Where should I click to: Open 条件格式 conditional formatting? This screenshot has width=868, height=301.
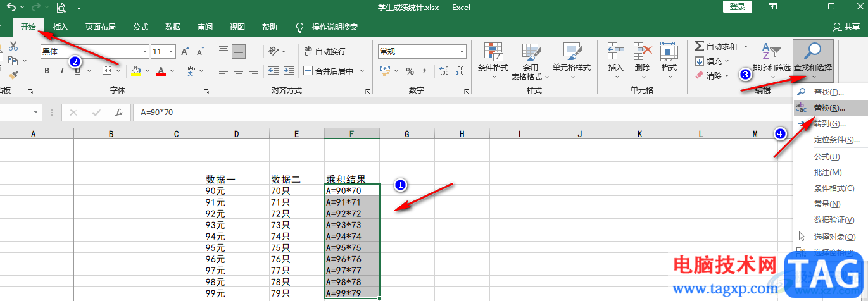pyautogui.click(x=493, y=62)
